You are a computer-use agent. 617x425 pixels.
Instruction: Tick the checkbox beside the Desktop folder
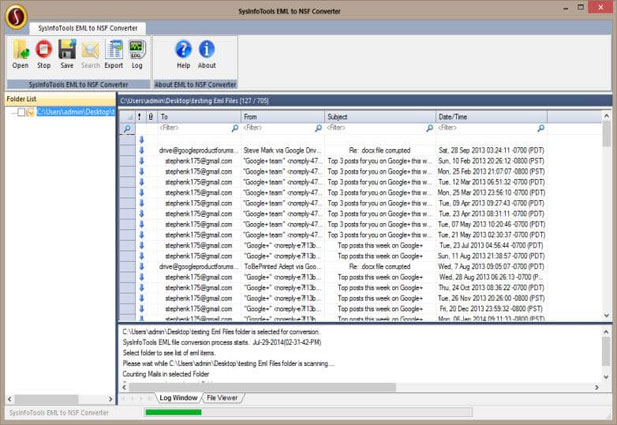pos(21,112)
